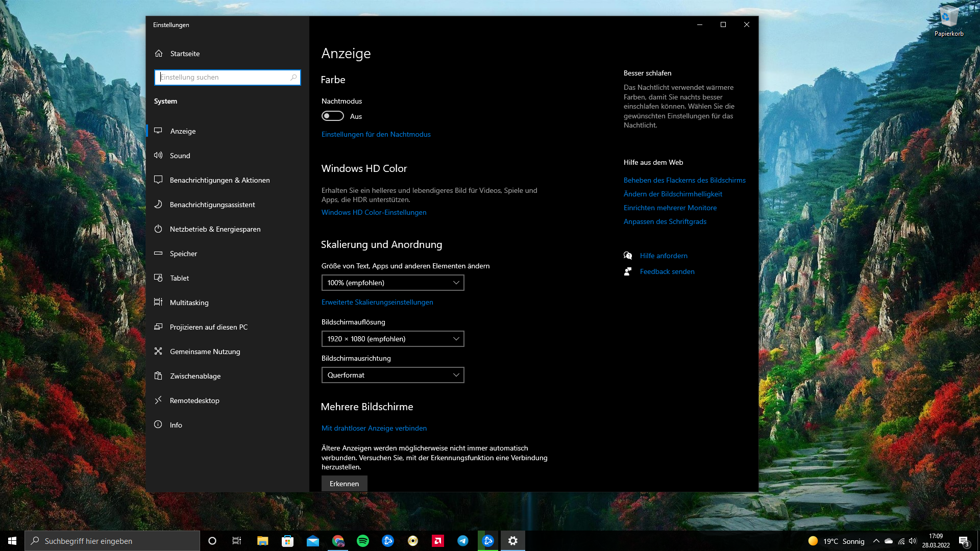Open Windows HD Color-Einstellungen link

[374, 212]
